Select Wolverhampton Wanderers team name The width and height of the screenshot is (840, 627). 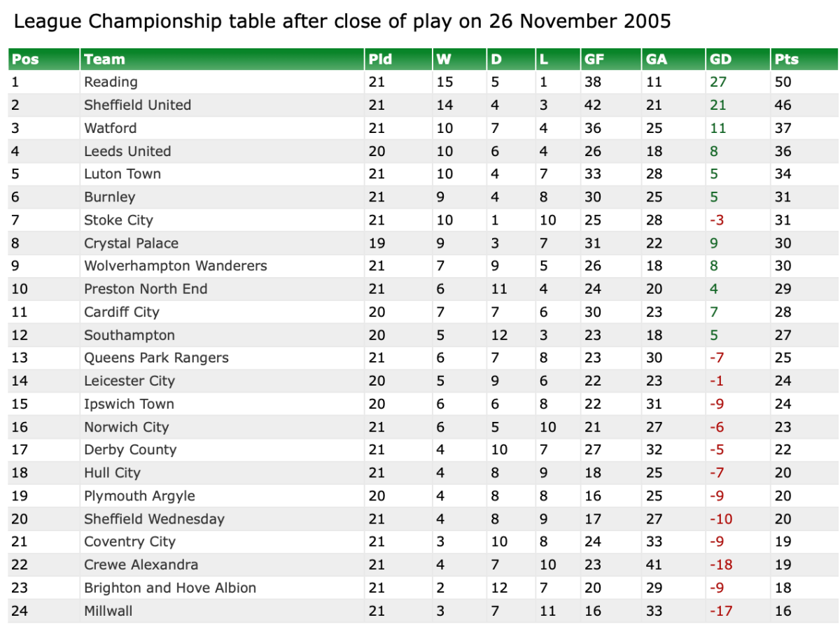point(175,266)
